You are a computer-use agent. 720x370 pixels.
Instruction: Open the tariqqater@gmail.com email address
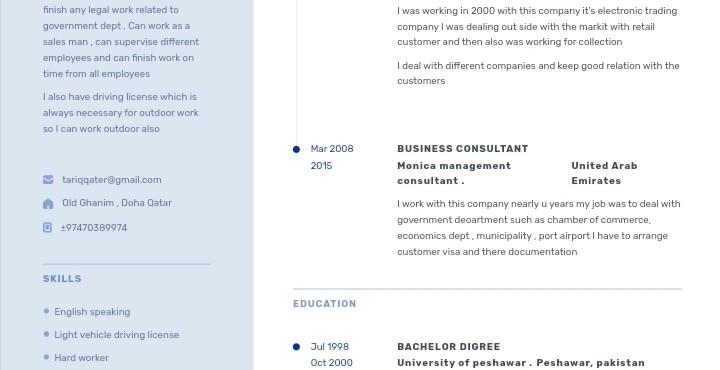pos(112,180)
